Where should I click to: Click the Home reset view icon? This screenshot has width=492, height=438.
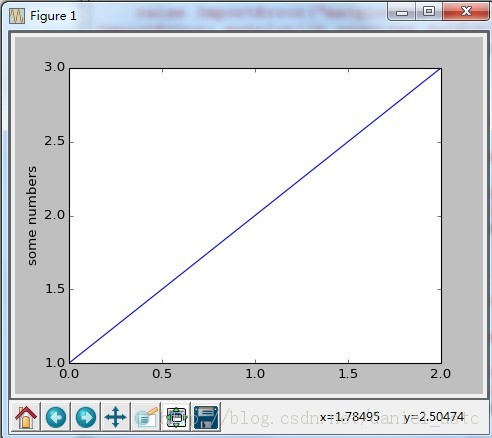26,417
